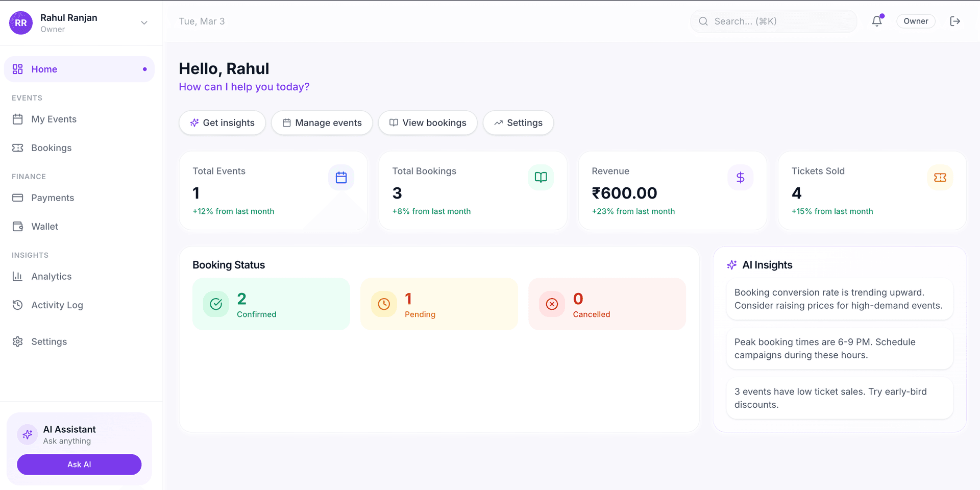
Task: Click the notification bell icon
Action: 876,21
